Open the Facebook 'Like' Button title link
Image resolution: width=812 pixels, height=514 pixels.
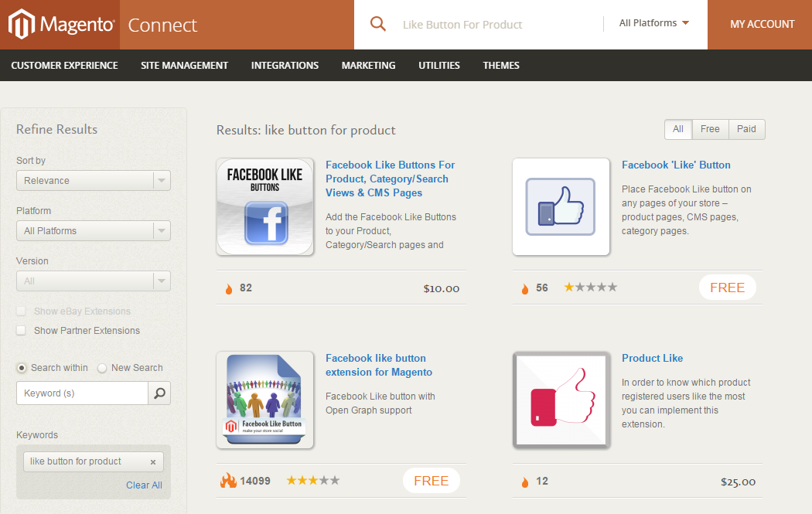(677, 165)
